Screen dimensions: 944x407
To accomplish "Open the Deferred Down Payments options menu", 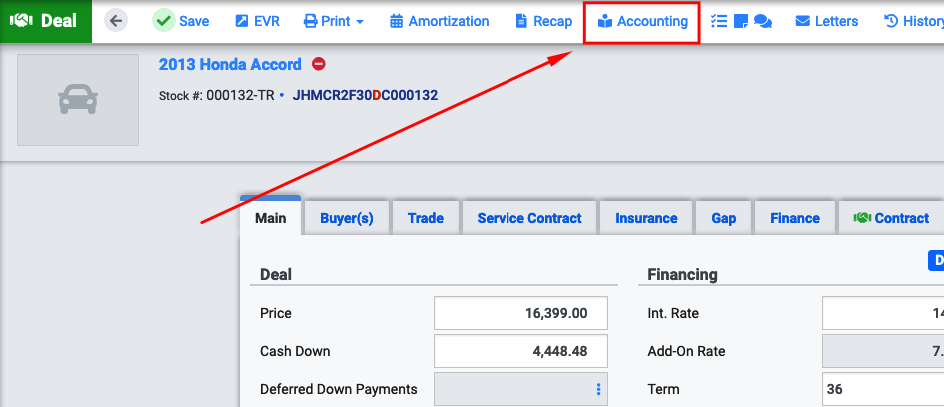I will 598,390.
